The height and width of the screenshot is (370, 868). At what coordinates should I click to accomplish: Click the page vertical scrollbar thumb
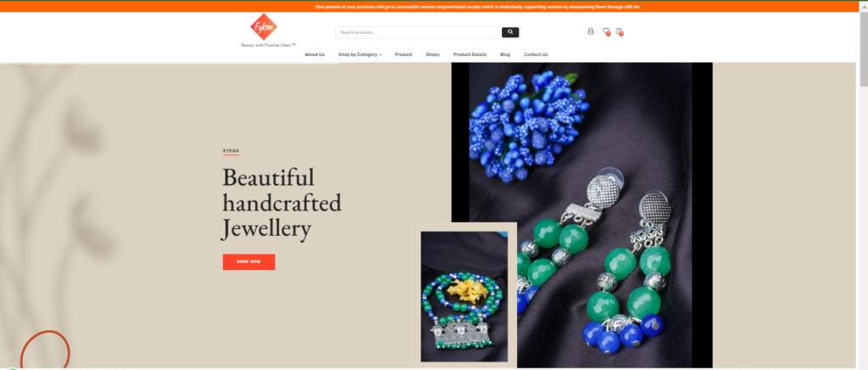(864, 49)
